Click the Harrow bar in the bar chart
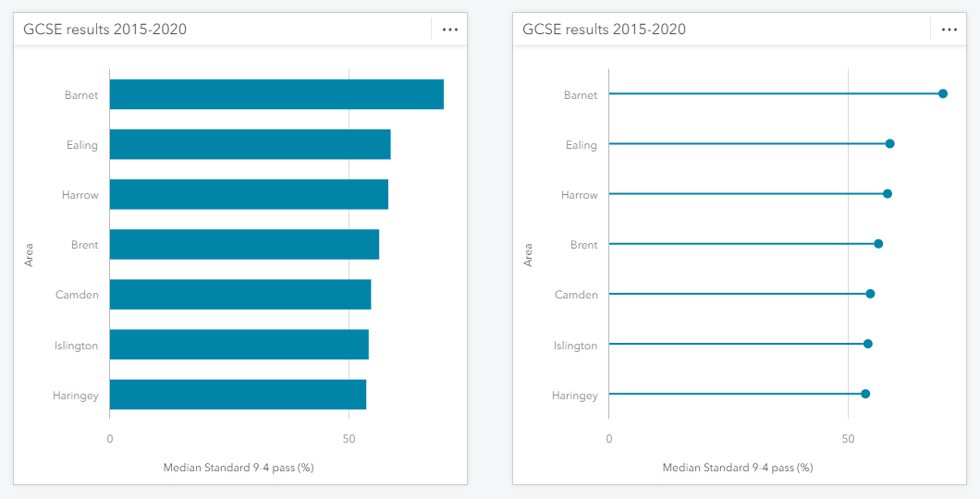This screenshot has width=980, height=499. 249,194
